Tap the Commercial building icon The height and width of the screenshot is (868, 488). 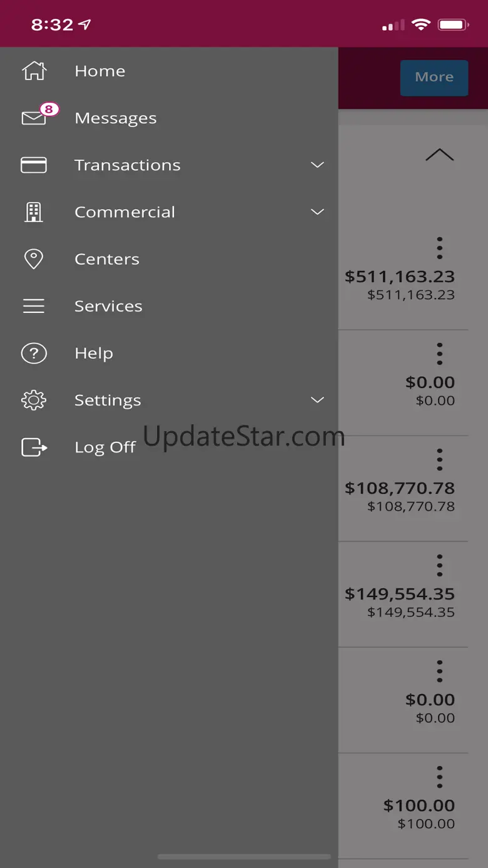[x=34, y=212]
